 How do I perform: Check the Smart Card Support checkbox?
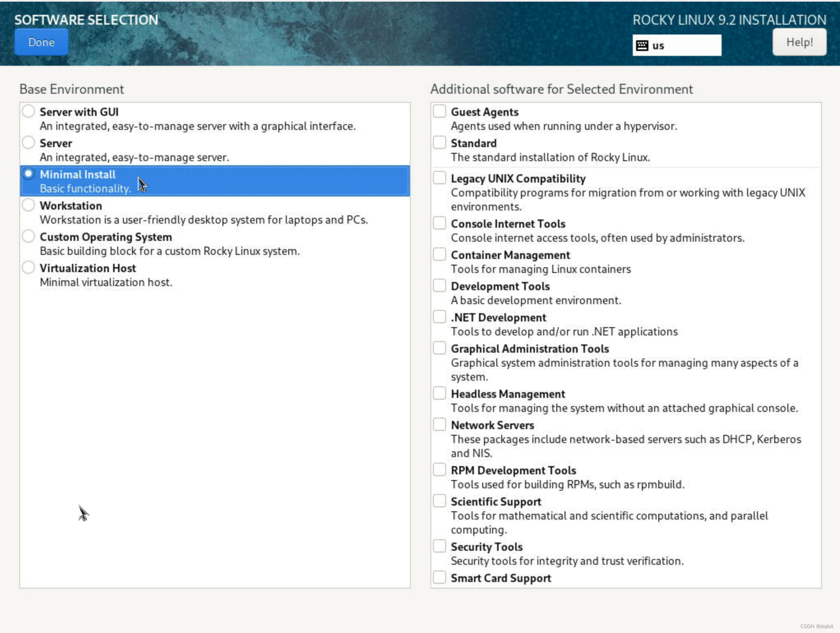coord(439,577)
